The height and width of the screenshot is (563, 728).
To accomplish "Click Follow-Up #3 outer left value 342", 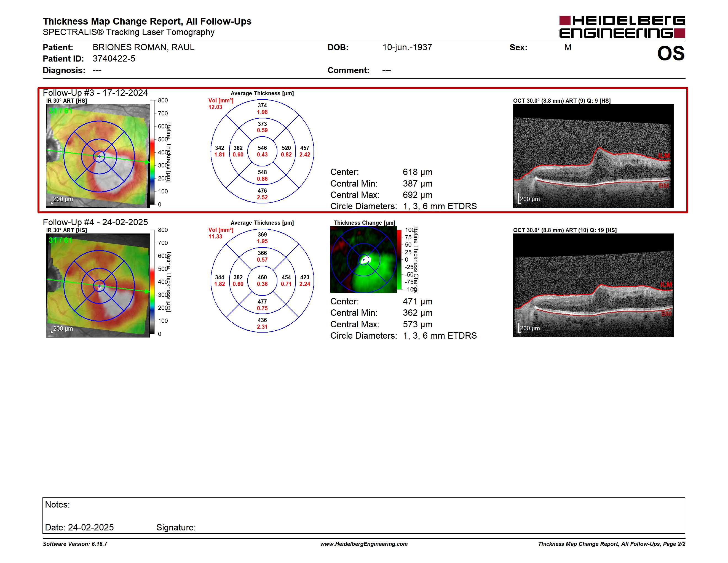I will (219, 148).
